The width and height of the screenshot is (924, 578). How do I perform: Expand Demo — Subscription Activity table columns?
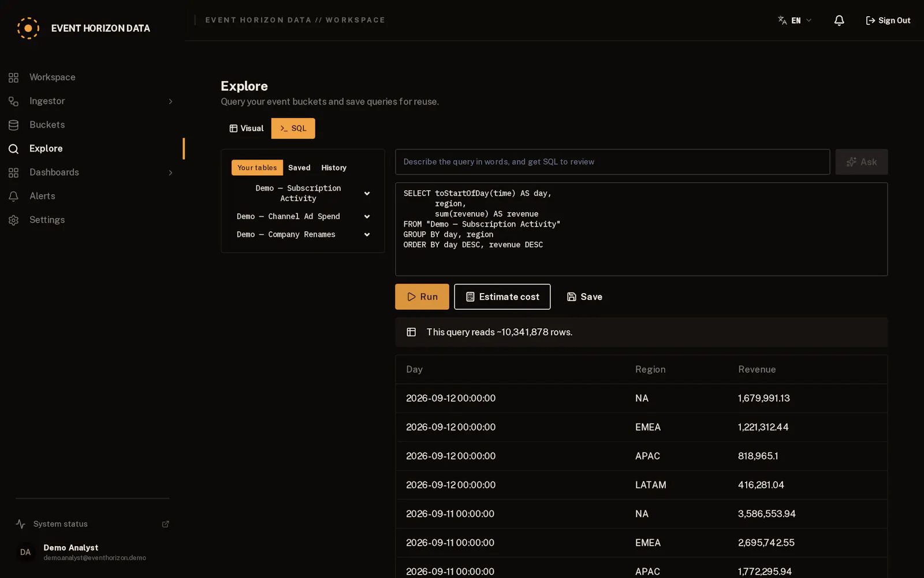click(367, 193)
